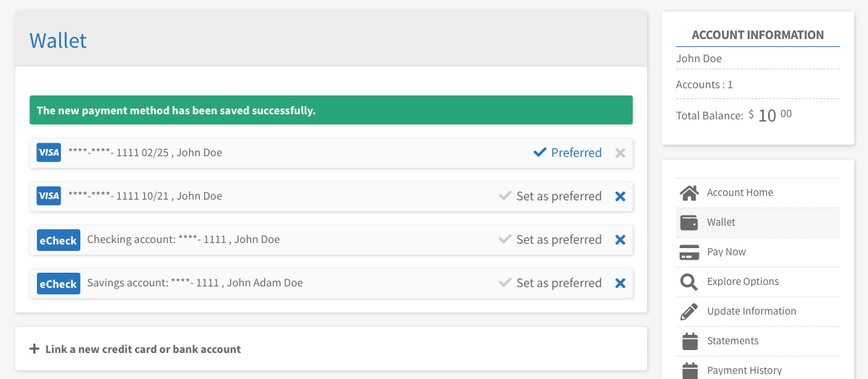
Task: Click the Payment History calendar icon
Action: [x=689, y=370]
